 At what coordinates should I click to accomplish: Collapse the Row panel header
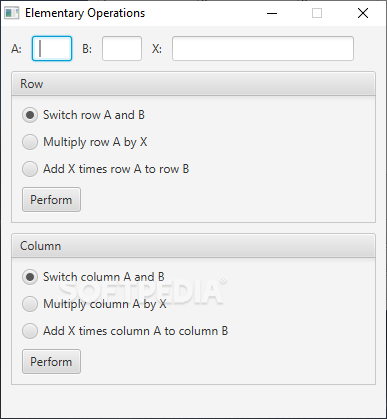tap(193, 84)
